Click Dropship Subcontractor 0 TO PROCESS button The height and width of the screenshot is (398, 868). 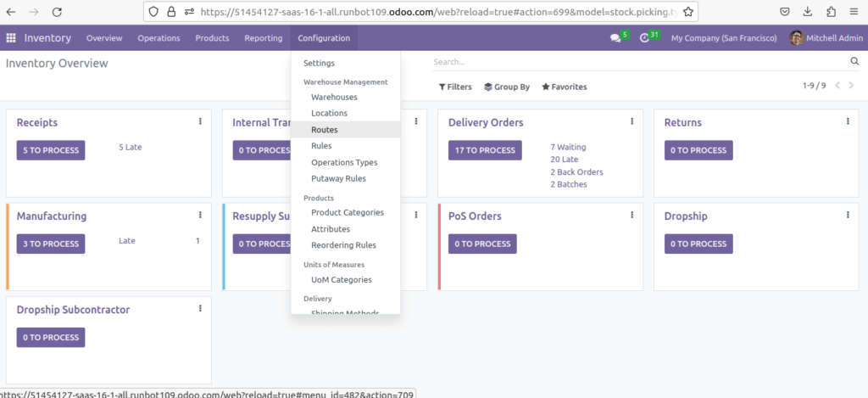51,338
